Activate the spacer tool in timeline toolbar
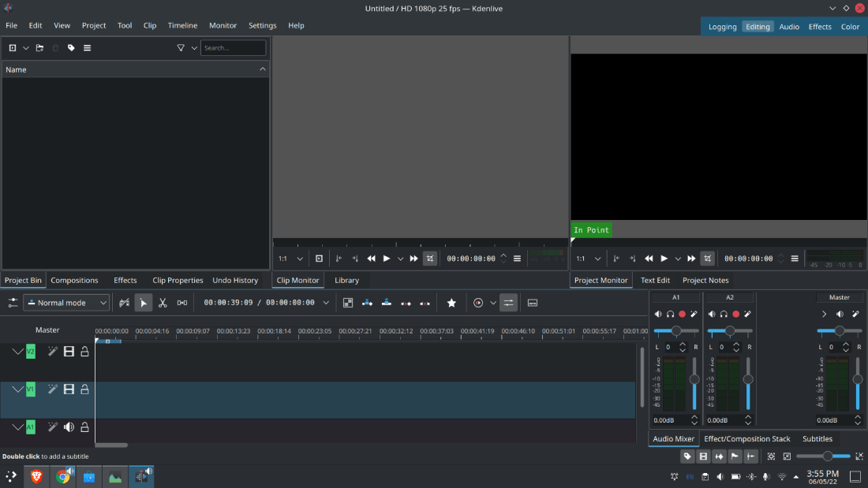 182,303
